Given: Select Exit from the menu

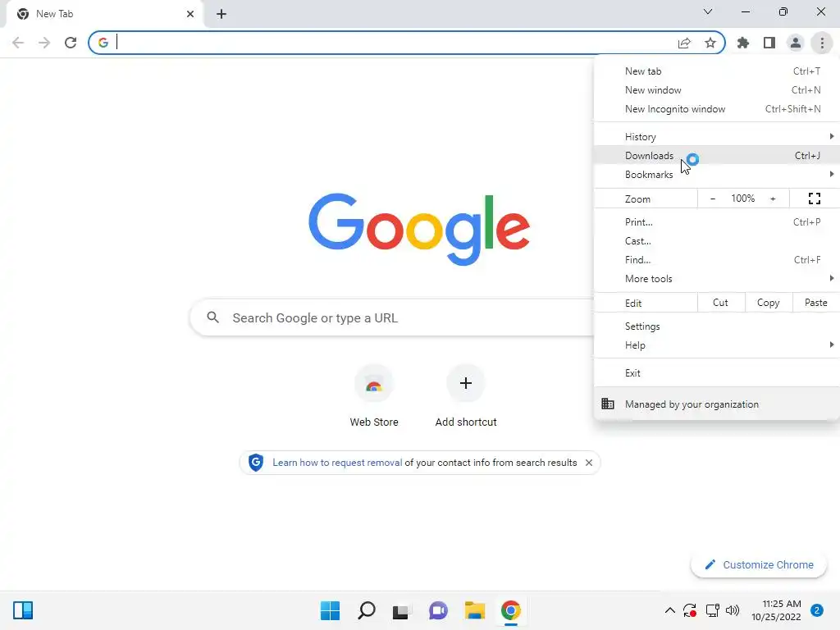Looking at the screenshot, I should tap(717, 373).
